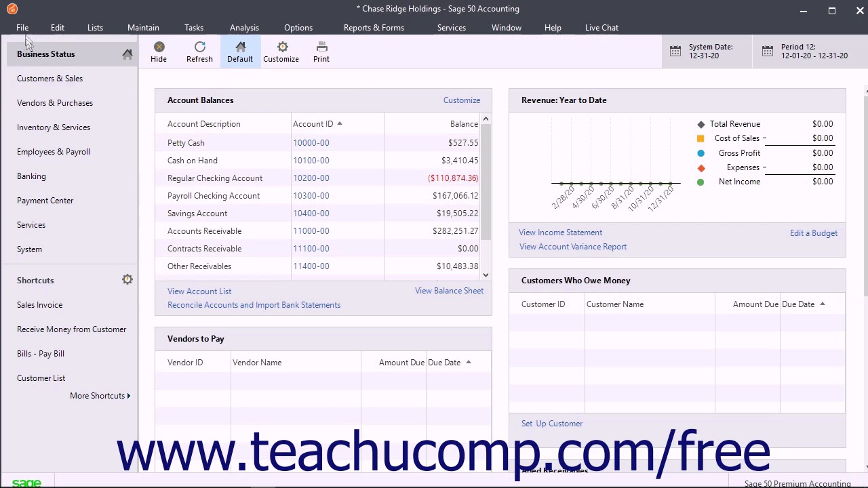Open Receive Money from Customer shortcut
The image size is (868, 488).
pyautogui.click(x=72, y=329)
